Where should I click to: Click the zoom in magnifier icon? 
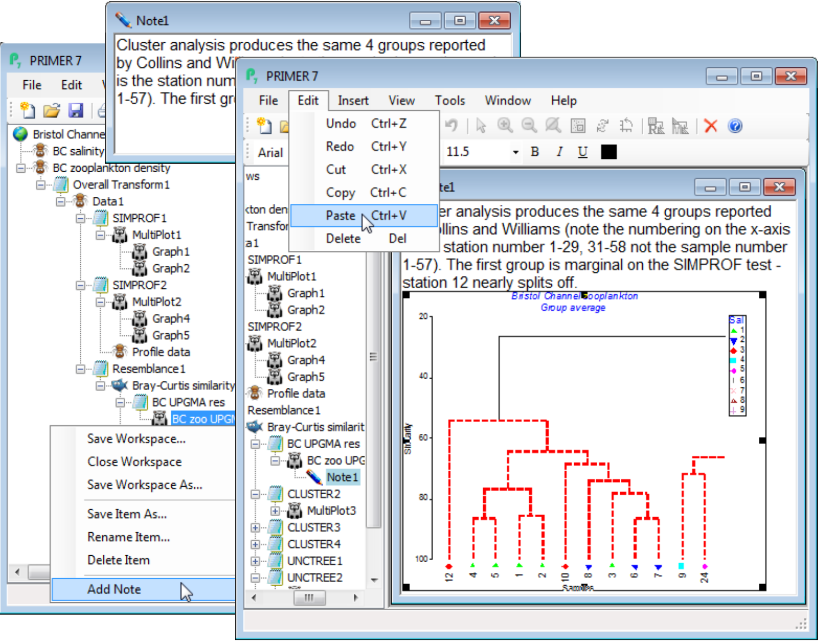tap(505, 126)
